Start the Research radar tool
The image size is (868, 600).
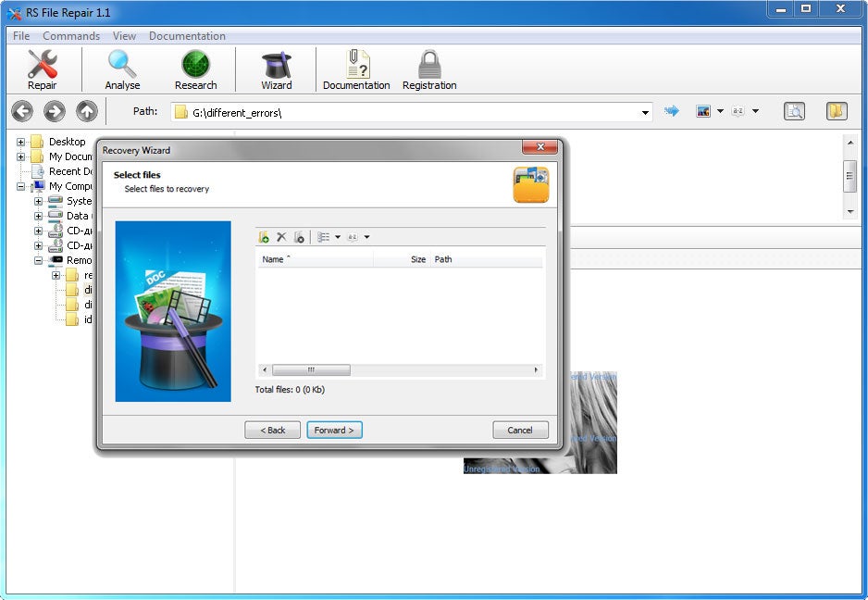195,69
